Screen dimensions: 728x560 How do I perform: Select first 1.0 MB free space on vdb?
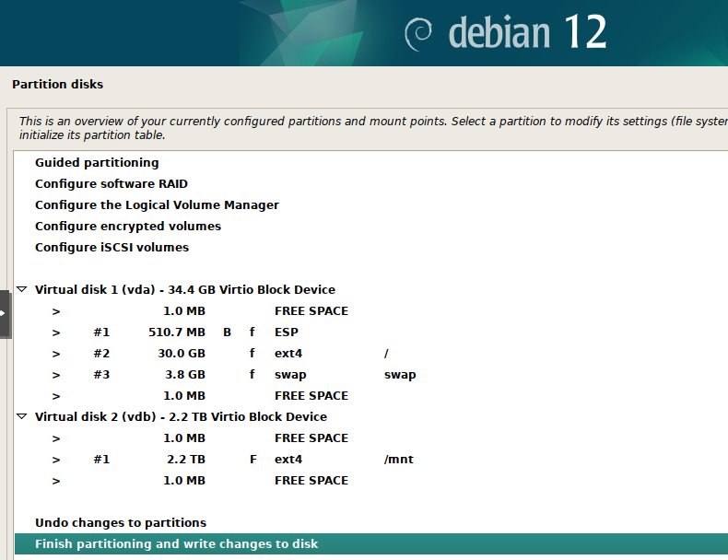[371, 438]
